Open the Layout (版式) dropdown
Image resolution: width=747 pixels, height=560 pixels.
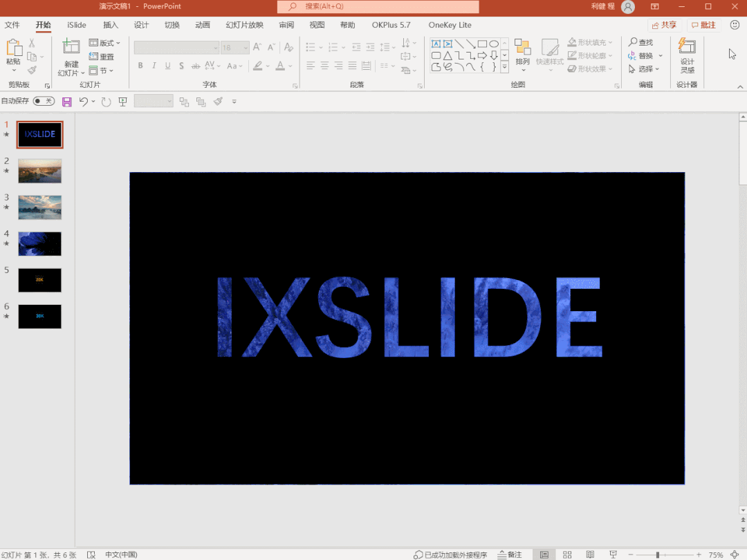[104, 43]
